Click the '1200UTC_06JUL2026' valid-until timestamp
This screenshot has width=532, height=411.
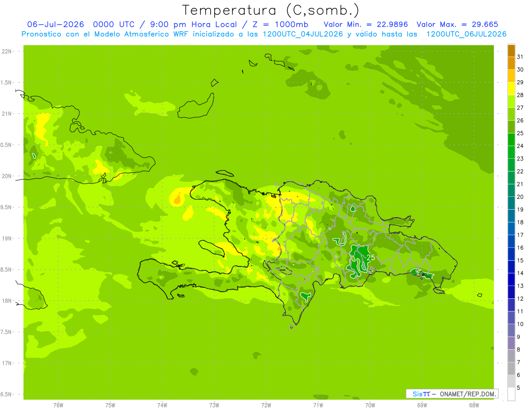click(x=466, y=34)
